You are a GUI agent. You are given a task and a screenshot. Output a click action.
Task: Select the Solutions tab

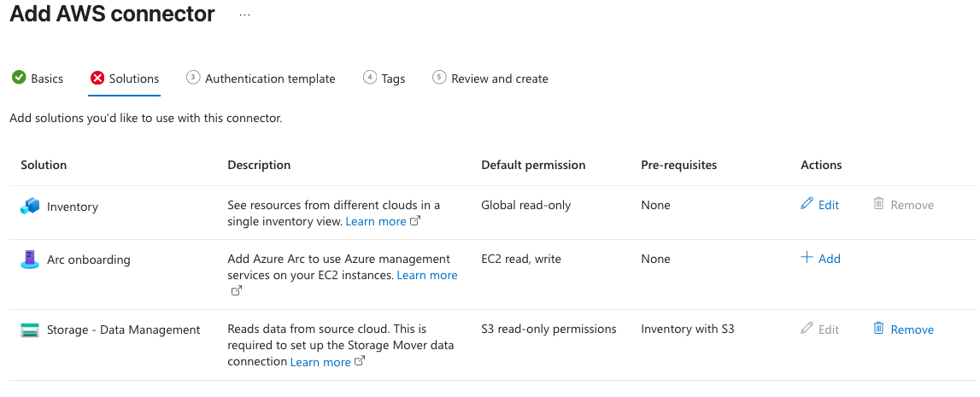coord(134,79)
